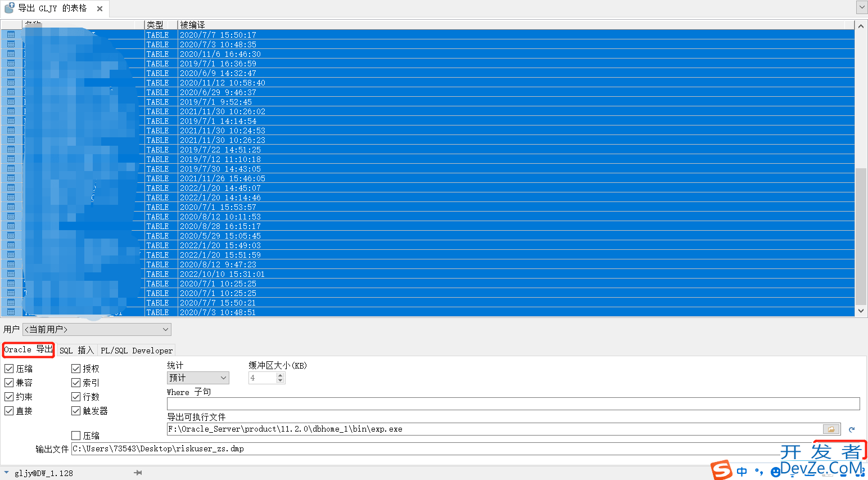The image size is (868, 480).
Task: Click table icon of row compiled 2020/6/29 9:46:37
Action: pyautogui.click(x=10, y=92)
